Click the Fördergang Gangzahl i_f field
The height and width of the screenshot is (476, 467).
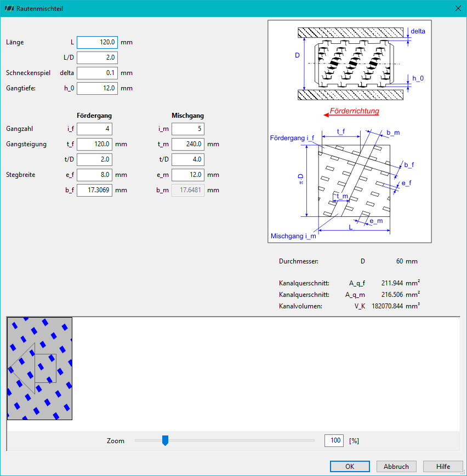94,129
